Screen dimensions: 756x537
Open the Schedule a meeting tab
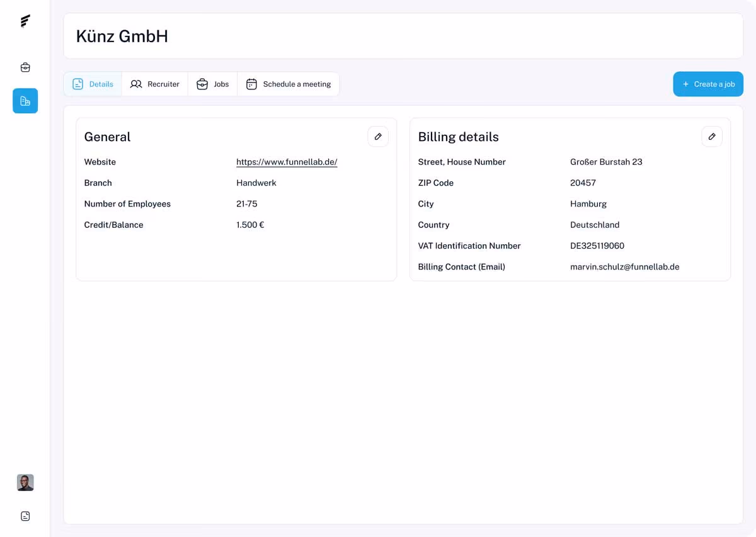(x=289, y=84)
